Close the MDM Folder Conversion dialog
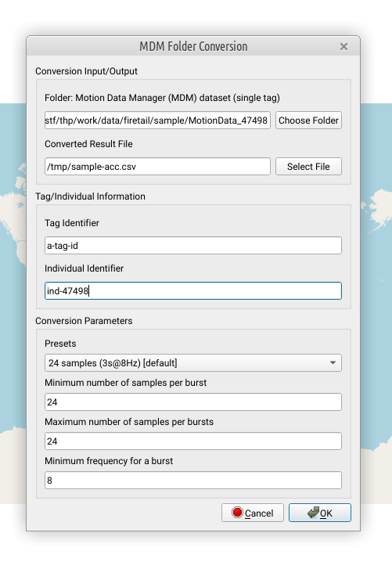 coord(343,46)
